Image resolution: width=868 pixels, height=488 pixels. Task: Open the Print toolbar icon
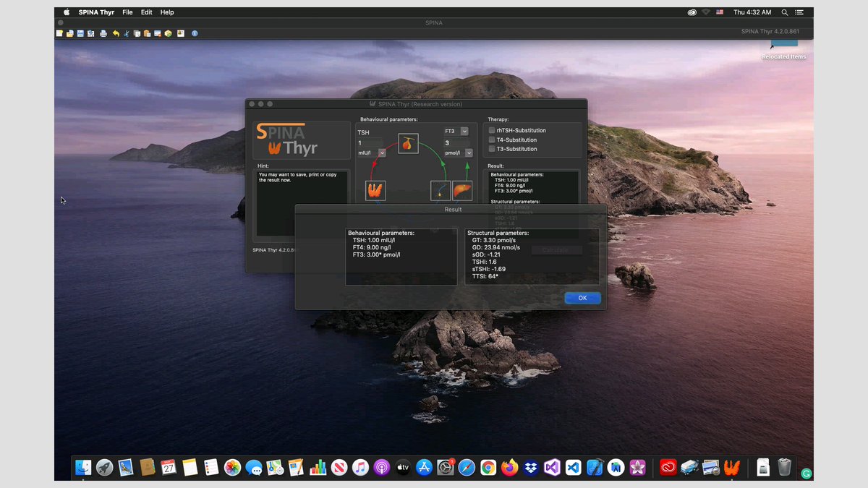click(x=103, y=33)
